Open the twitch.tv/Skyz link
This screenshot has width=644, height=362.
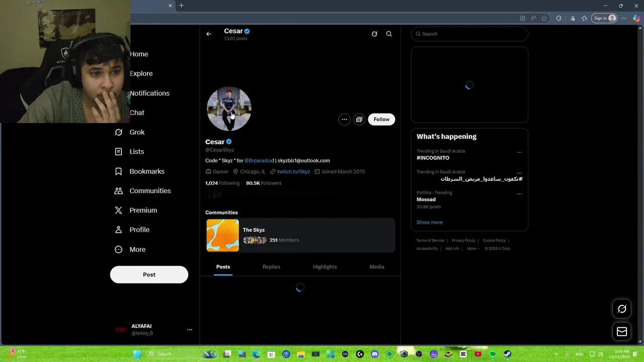coord(293,171)
